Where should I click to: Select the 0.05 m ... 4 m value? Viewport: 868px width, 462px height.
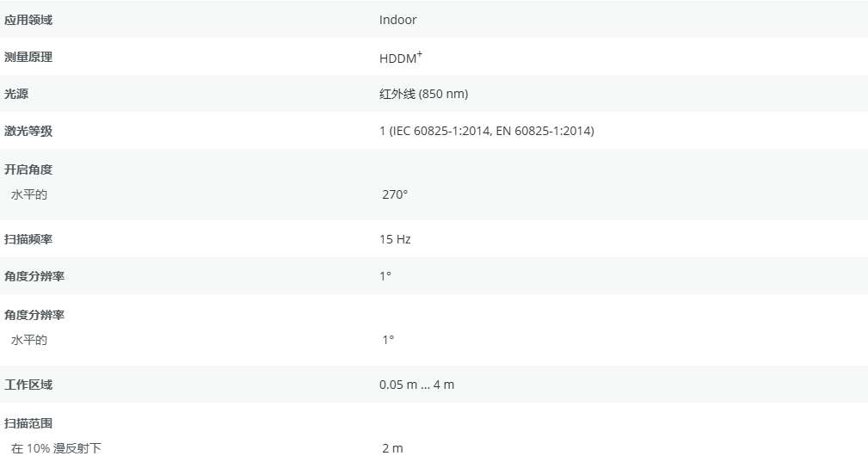pyautogui.click(x=416, y=385)
